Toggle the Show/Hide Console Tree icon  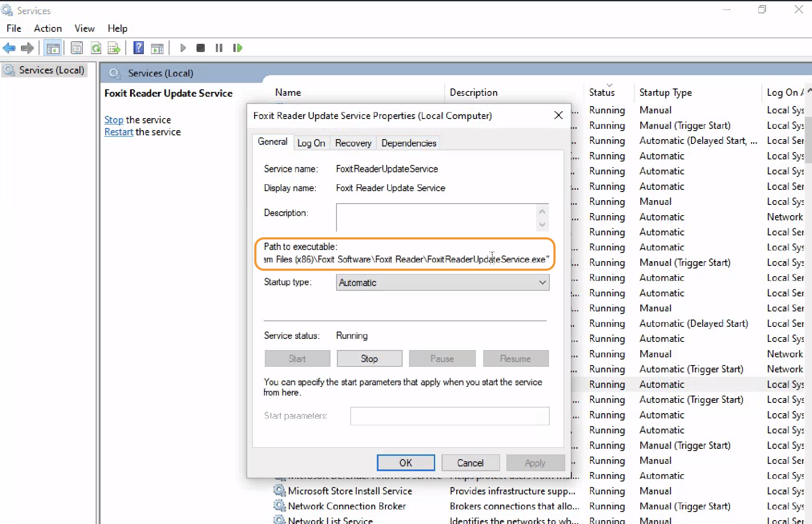click(53, 48)
